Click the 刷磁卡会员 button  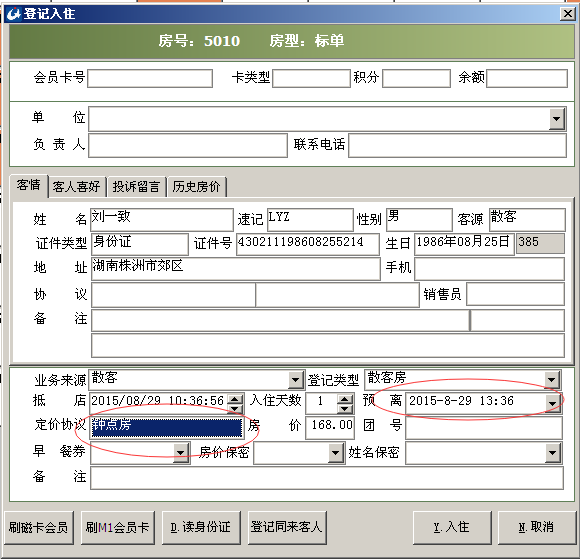click(x=39, y=527)
